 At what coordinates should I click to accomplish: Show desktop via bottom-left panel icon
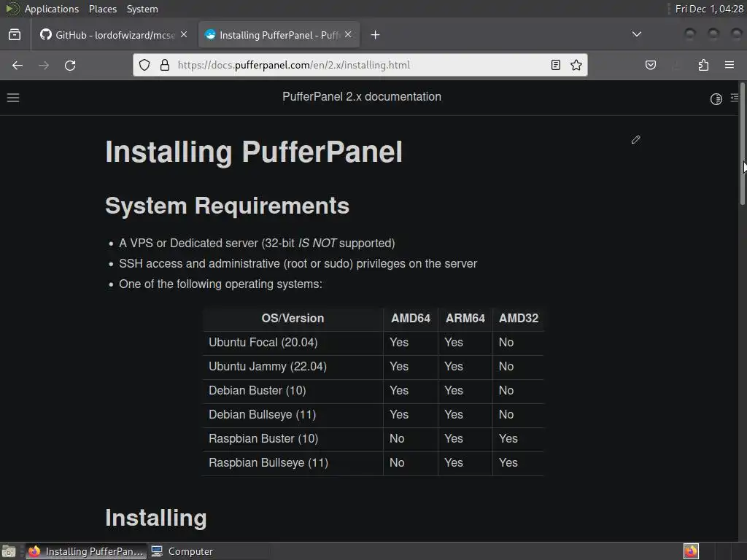pyautogui.click(x=9, y=551)
